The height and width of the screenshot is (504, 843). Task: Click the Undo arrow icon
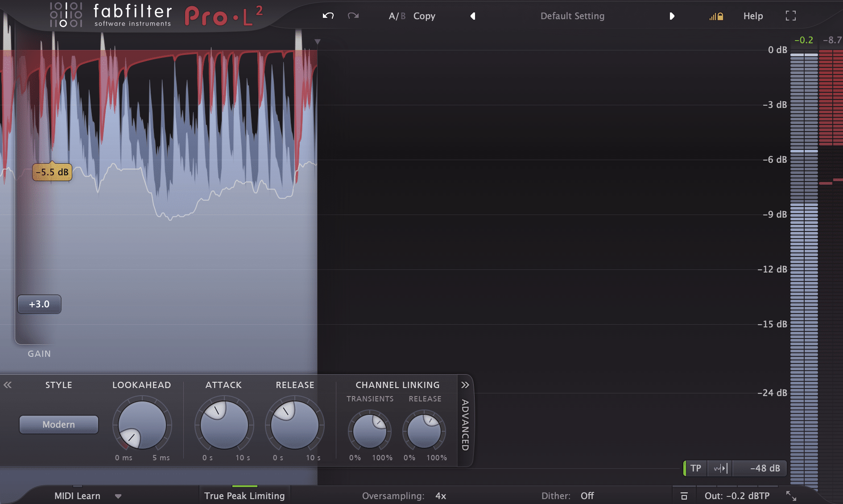tap(328, 16)
